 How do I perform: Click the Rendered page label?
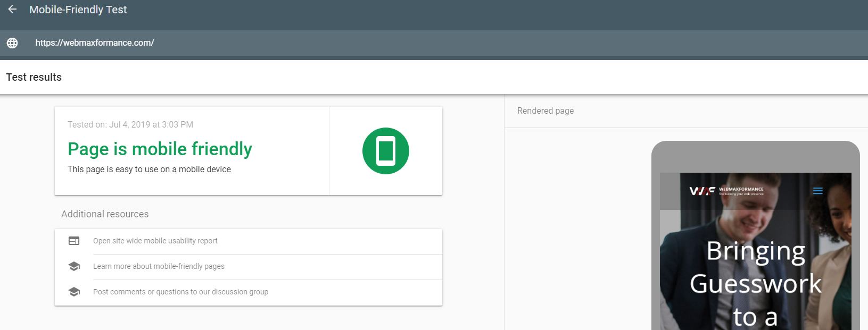click(545, 111)
